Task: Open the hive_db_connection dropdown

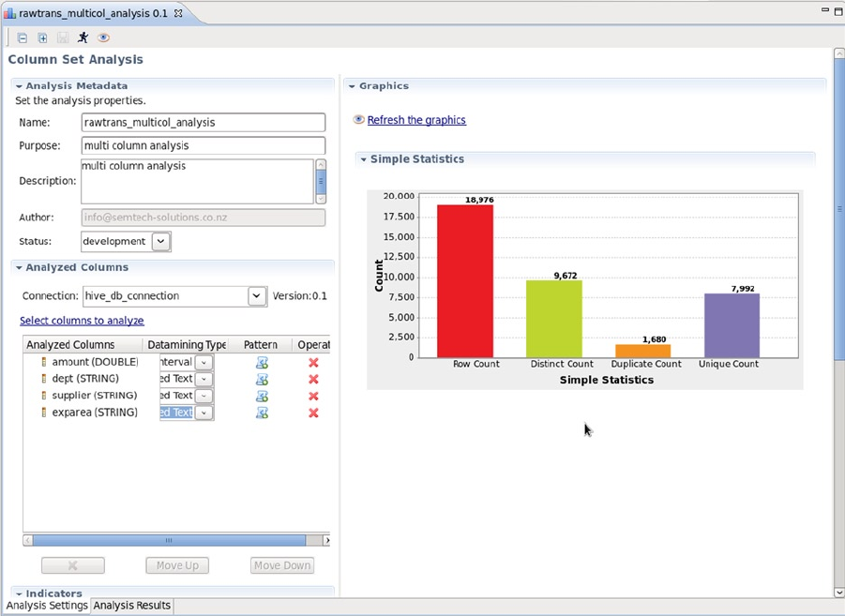Action: pyautogui.click(x=257, y=296)
